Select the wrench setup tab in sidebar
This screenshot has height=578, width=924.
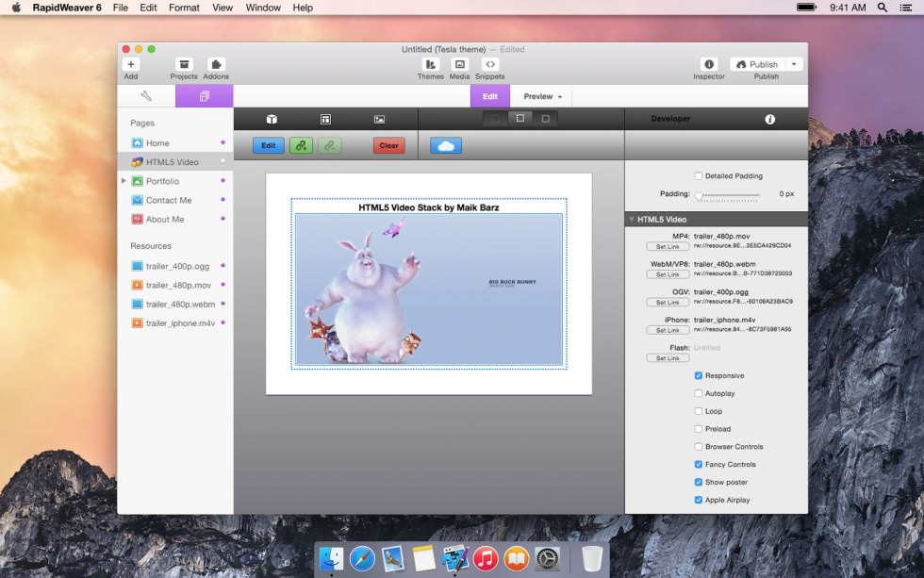click(146, 96)
